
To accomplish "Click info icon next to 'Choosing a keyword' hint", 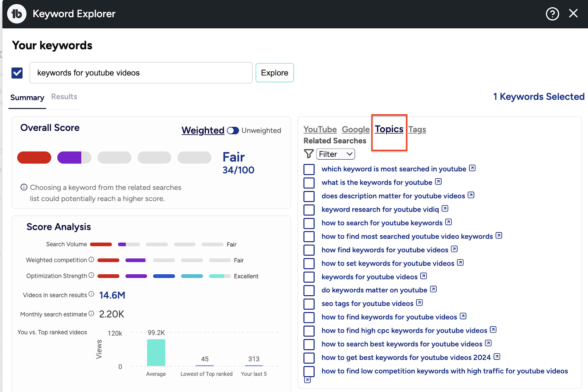I will point(24,187).
